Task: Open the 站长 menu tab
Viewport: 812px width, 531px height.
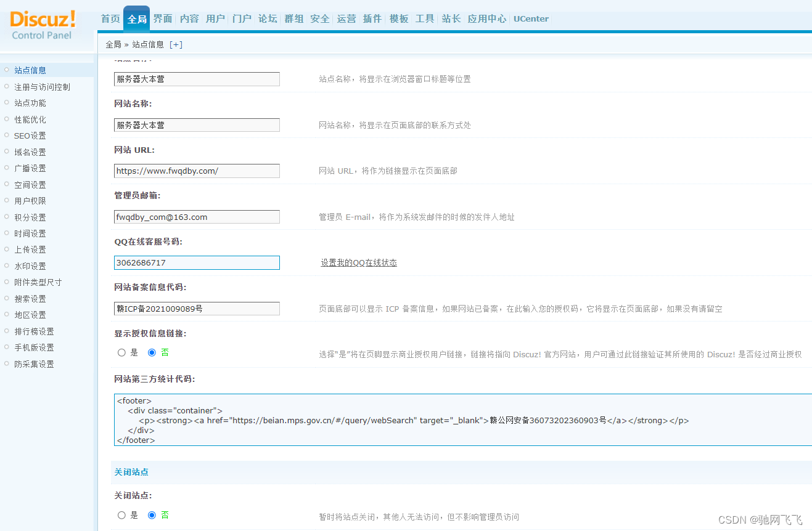Action: pos(451,18)
